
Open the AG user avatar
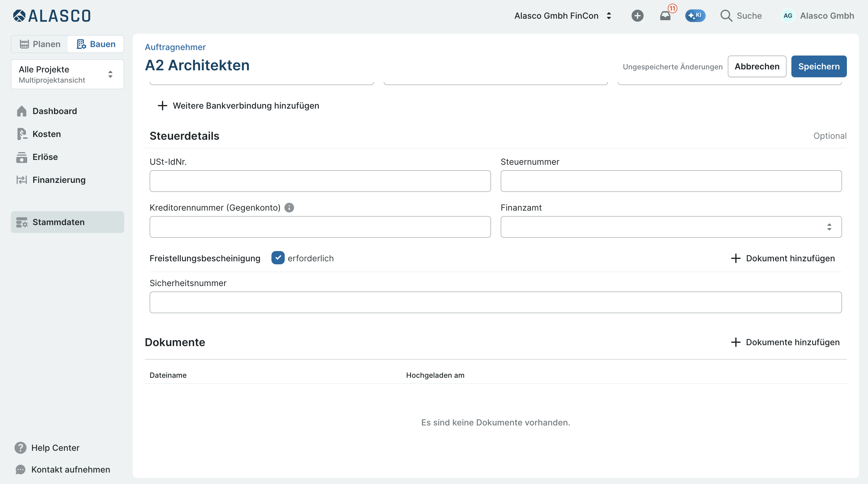(x=787, y=16)
